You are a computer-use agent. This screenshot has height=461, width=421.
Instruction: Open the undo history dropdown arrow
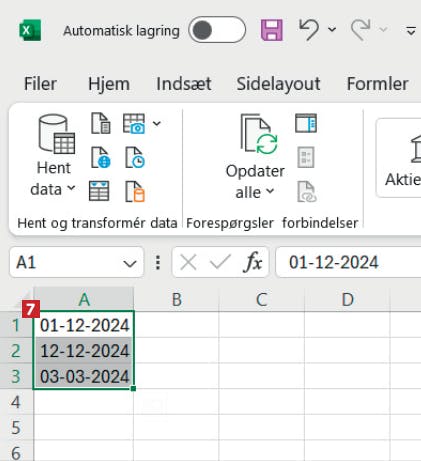(332, 30)
